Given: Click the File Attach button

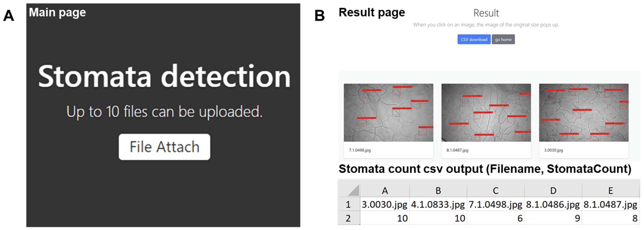Looking at the screenshot, I should click(x=164, y=147).
